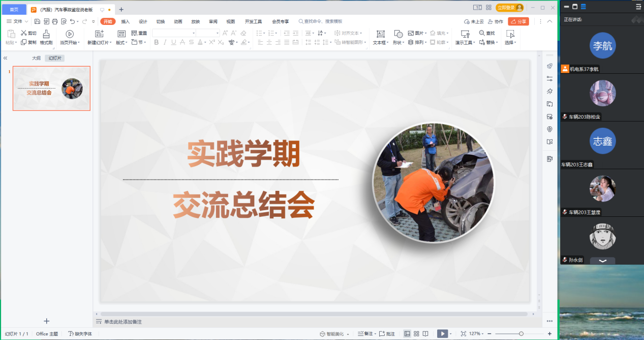Expand the zoom percentage 127% dropdown
This screenshot has height=340, width=644.
(x=476, y=334)
